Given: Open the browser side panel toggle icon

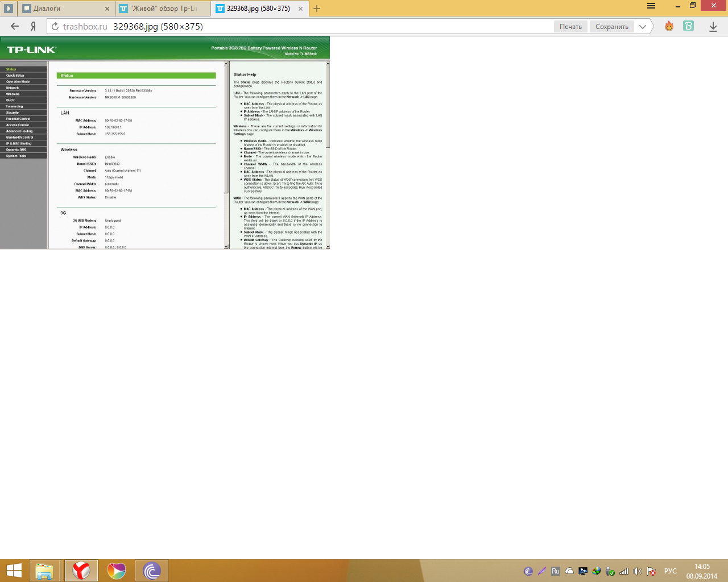Looking at the screenshot, I should (8, 8).
